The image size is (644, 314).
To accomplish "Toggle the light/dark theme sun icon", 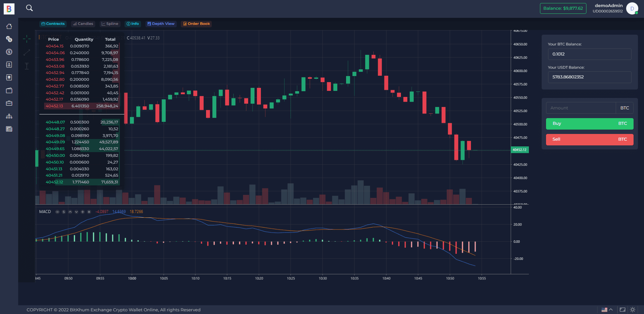I will point(633,310).
